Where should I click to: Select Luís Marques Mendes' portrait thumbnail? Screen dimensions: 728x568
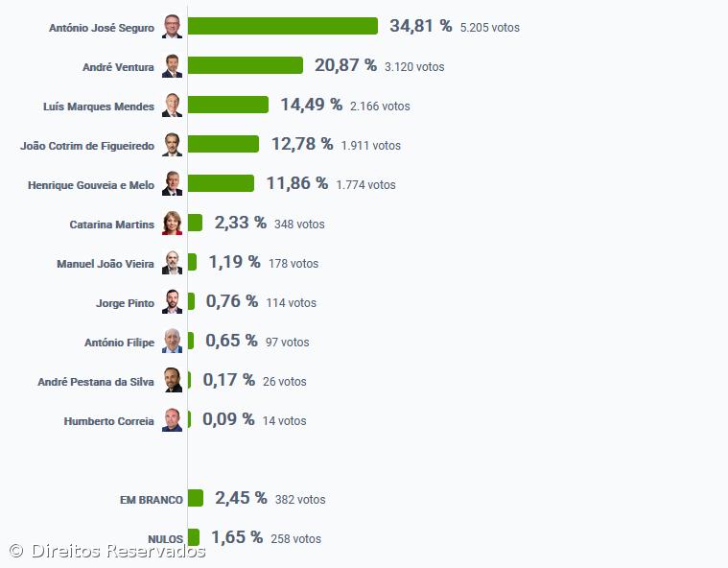click(172, 106)
